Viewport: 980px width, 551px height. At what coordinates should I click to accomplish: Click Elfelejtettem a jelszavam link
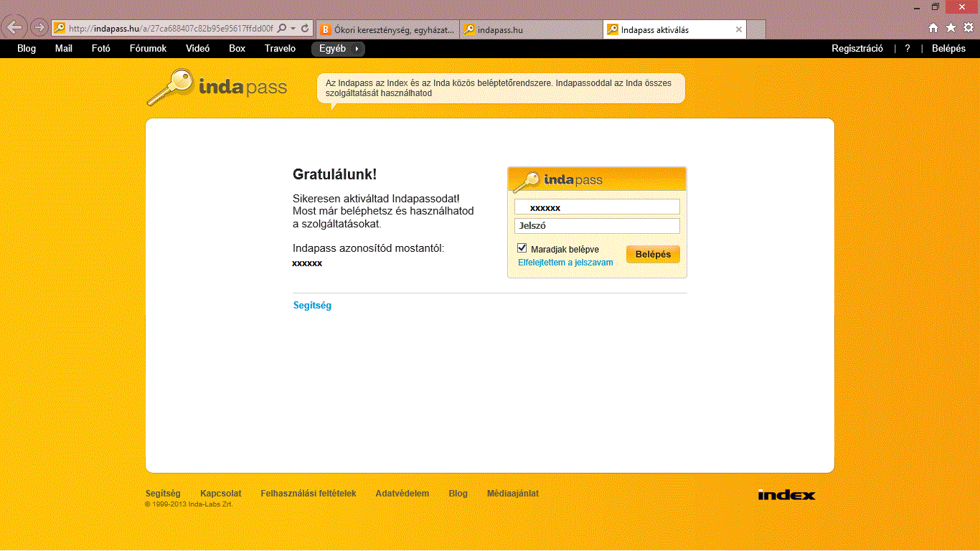point(565,263)
